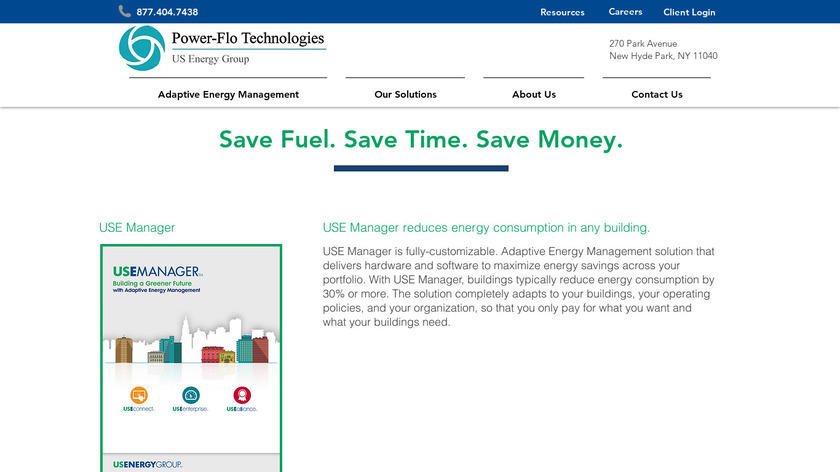This screenshot has width=840, height=472.
Task: Click the Save Fuel Save Time headline
Action: coord(421,139)
